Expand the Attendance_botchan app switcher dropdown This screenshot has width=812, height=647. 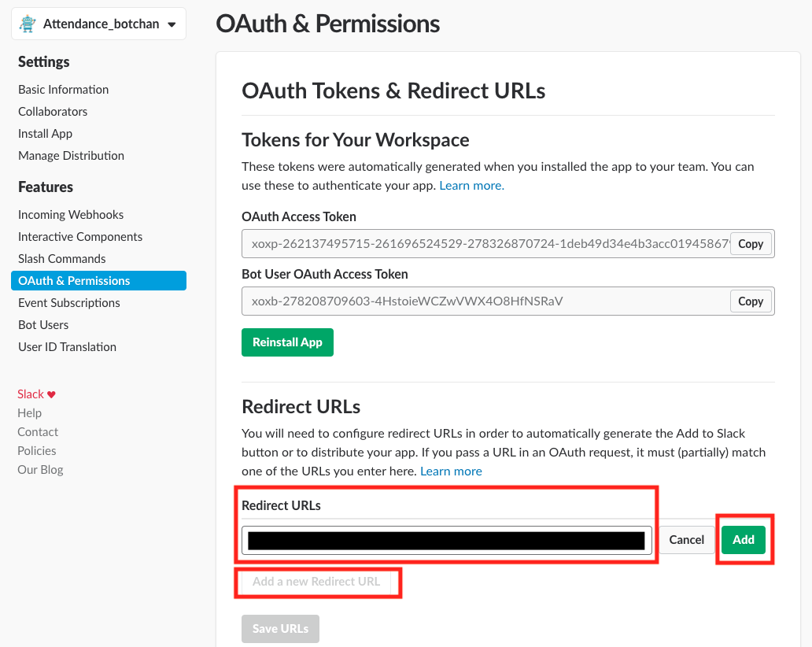(172, 24)
